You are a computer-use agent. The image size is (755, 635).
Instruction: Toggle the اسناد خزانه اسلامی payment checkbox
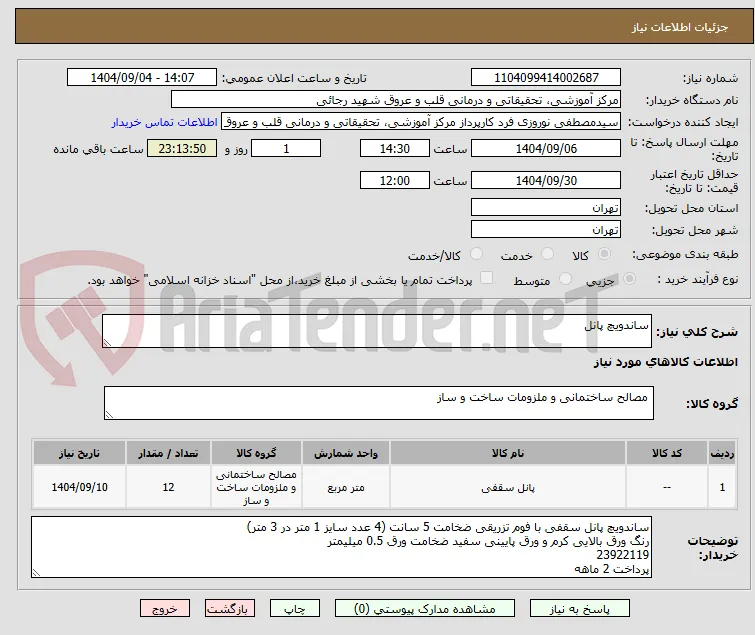[x=487, y=278]
